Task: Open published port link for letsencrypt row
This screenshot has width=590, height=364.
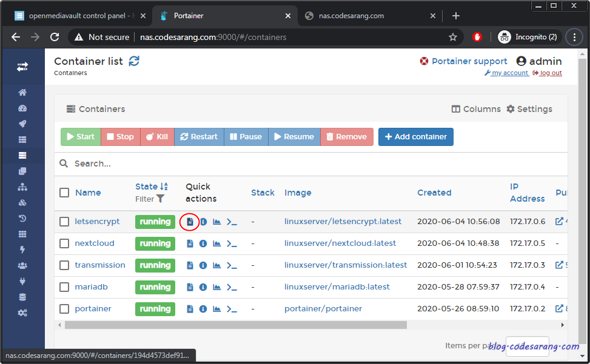Action: (x=560, y=221)
